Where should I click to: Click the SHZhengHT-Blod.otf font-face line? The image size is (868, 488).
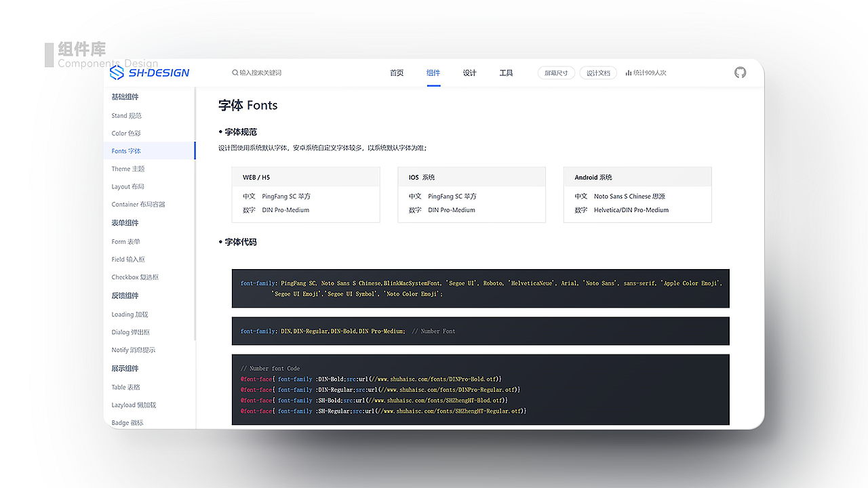[374, 401]
